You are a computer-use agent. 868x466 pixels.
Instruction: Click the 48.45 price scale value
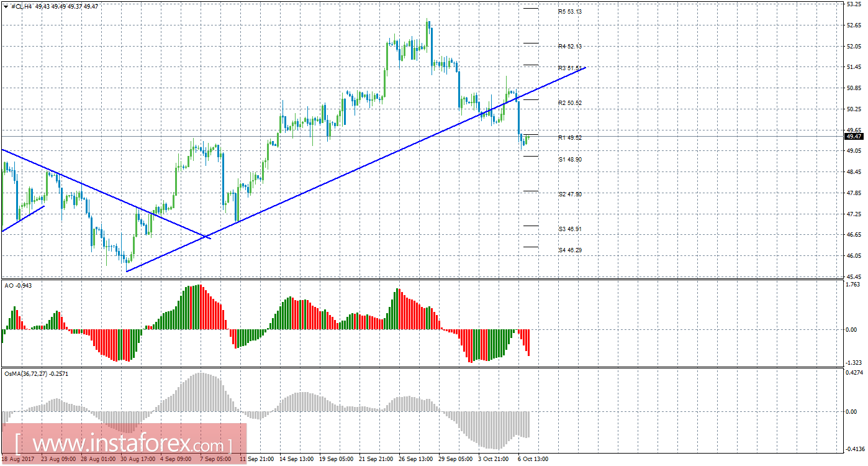[854, 171]
